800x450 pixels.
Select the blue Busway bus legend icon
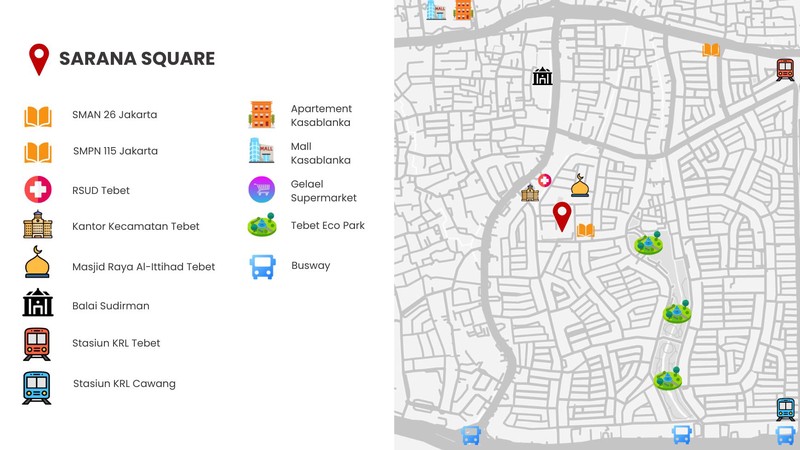pos(263,267)
